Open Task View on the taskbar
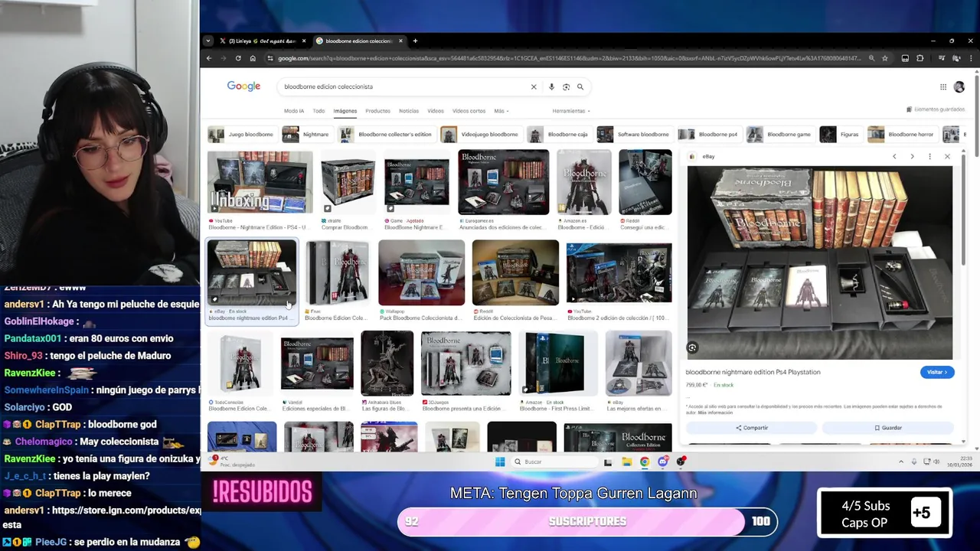980x551 pixels. click(608, 461)
